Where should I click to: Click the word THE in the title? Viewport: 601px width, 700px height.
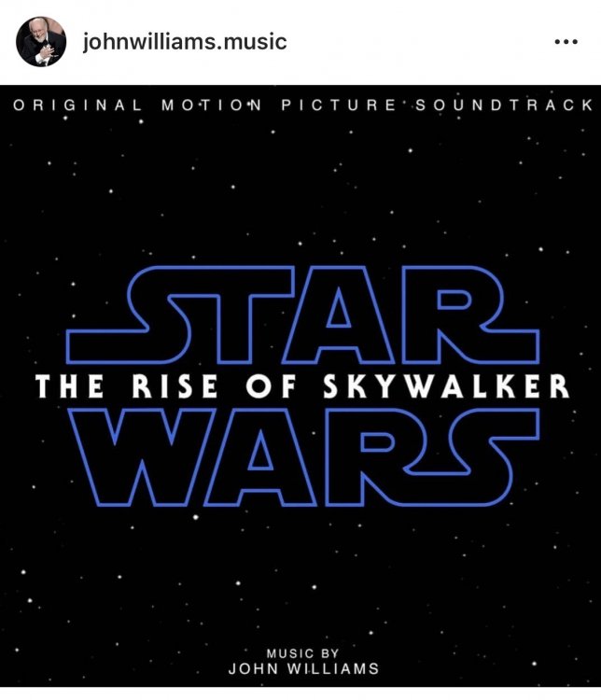point(70,385)
